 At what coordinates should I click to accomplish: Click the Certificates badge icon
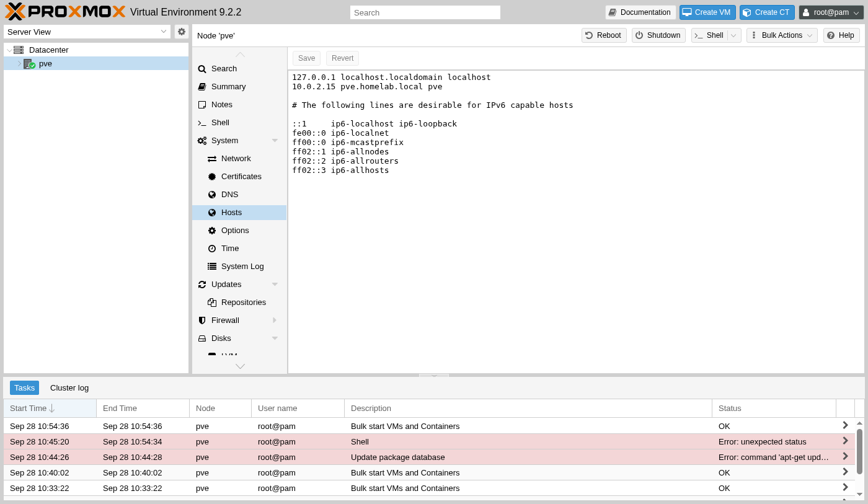pyautogui.click(x=212, y=177)
